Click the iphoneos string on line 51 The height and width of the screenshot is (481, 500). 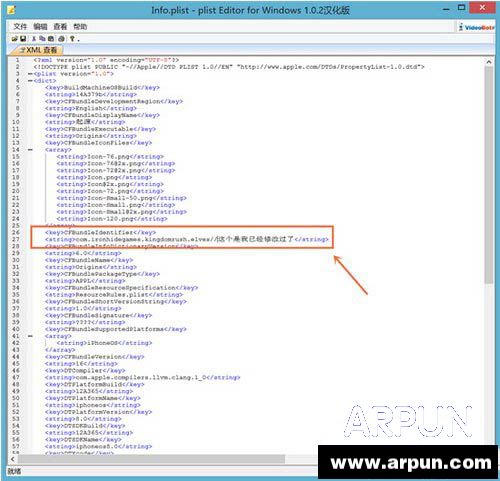93,405
